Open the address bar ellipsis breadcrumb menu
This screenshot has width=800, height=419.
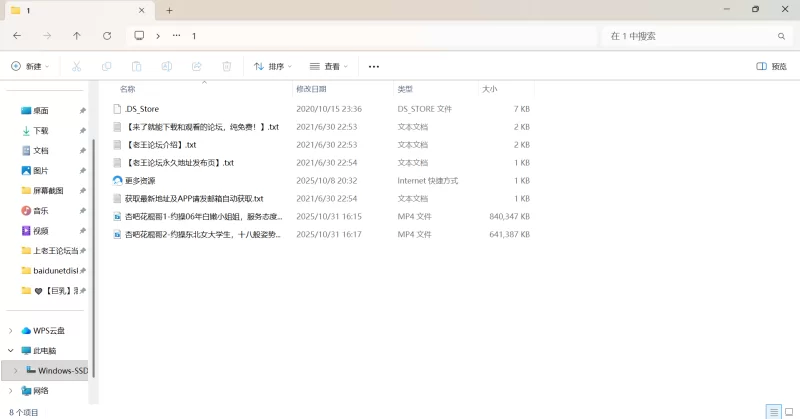[177, 36]
